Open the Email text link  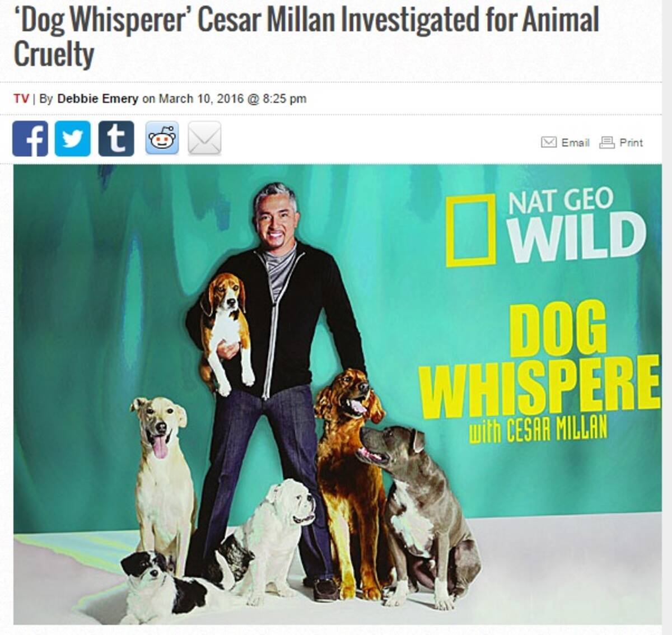575,143
